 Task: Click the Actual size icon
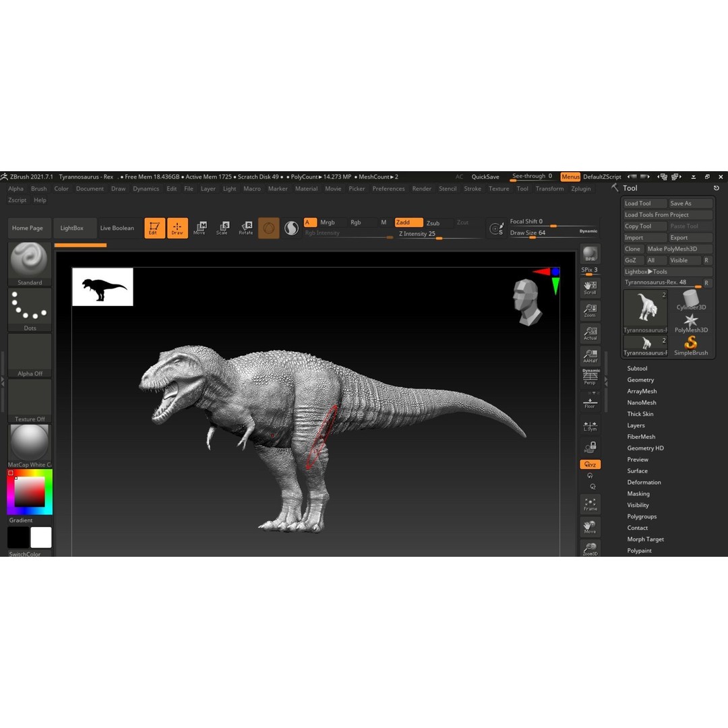click(x=590, y=334)
